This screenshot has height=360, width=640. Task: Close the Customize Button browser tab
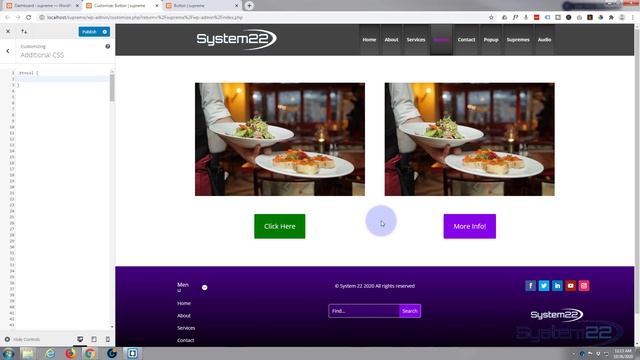pos(157,6)
